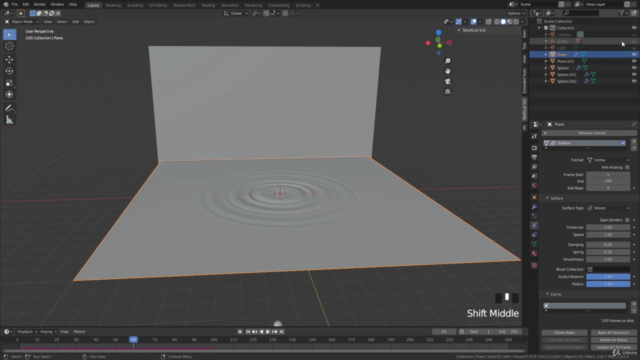Expand the Plane.001 tree item
The height and width of the screenshot is (360, 640).
pyautogui.click(x=546, y=61)
